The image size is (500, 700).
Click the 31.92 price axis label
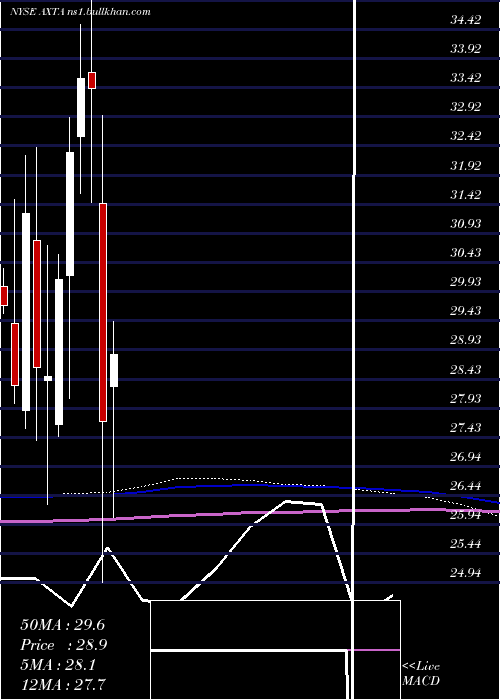466,166
